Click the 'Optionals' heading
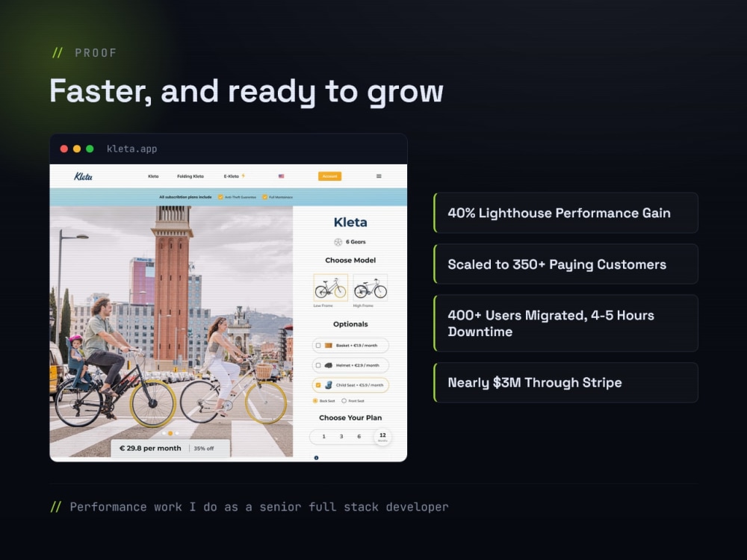The height and width of the screenshot is (560, 747). [x=350, y=324]
